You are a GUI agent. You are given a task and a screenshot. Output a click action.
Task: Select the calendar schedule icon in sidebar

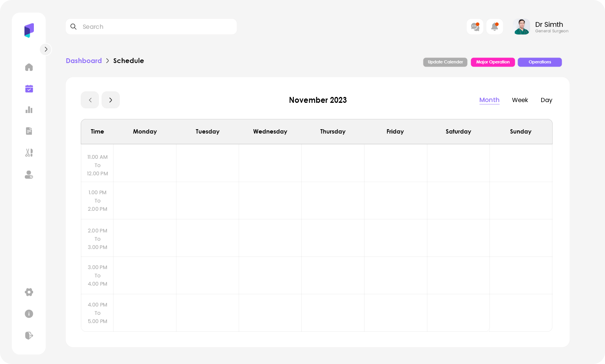(x=29, y=89)
